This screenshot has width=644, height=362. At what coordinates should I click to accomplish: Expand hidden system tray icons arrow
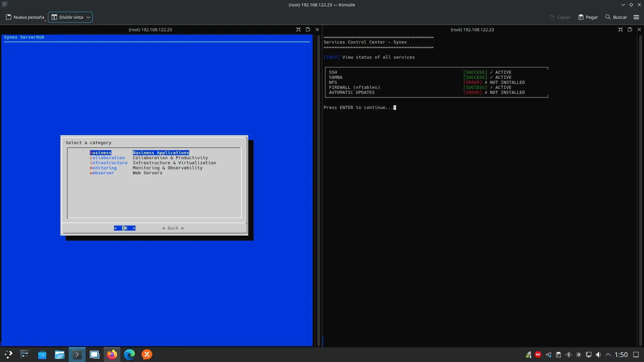[x=608, y=355]
